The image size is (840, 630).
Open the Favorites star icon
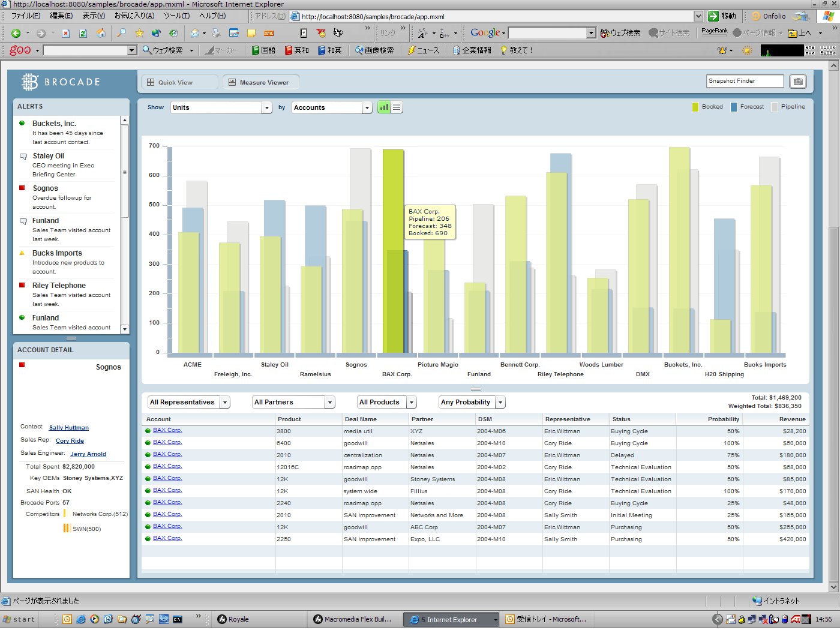pyautogui.click(x=139, y=33)
